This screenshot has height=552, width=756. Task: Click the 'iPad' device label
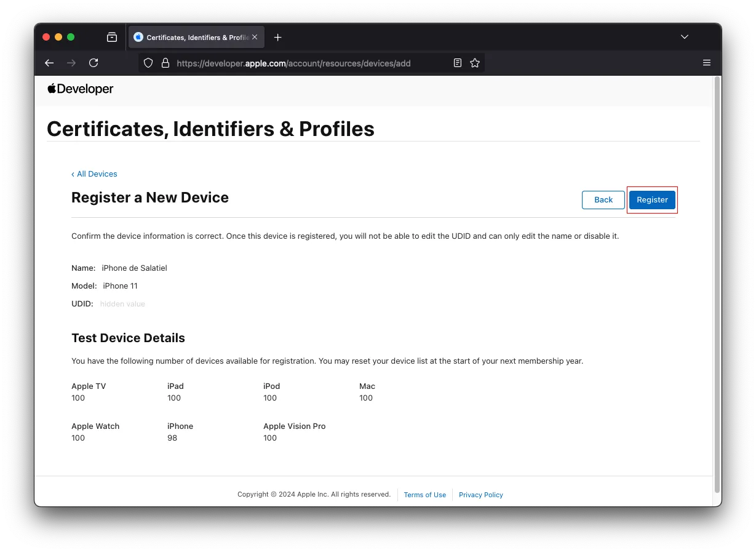175,386
